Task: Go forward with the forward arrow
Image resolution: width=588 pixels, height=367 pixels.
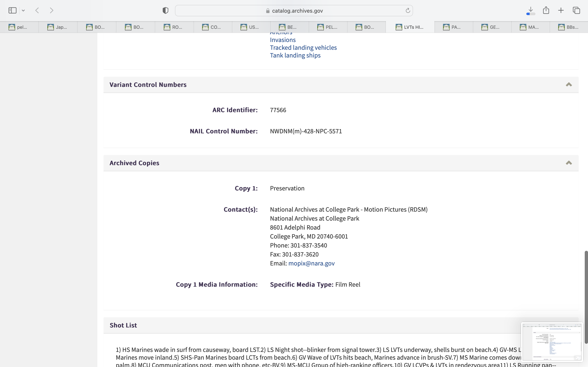Action: [51, 10]
